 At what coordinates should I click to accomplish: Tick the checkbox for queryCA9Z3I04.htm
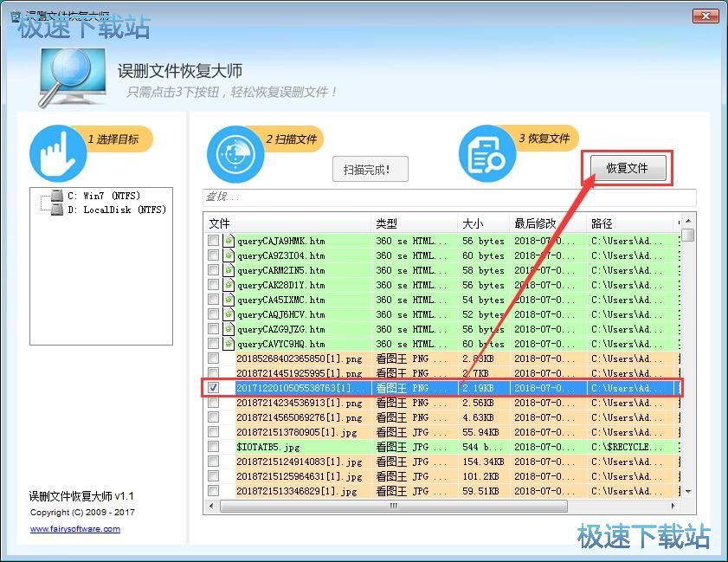[x=213, y=255]
